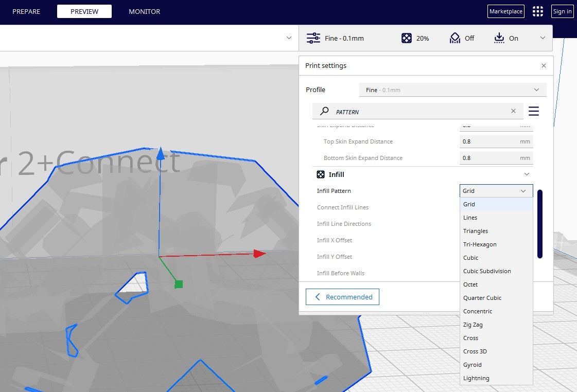Click the Sign in button
Viewport: 577px width, 392px height.
pyautogui.click(x=562, y=11)
